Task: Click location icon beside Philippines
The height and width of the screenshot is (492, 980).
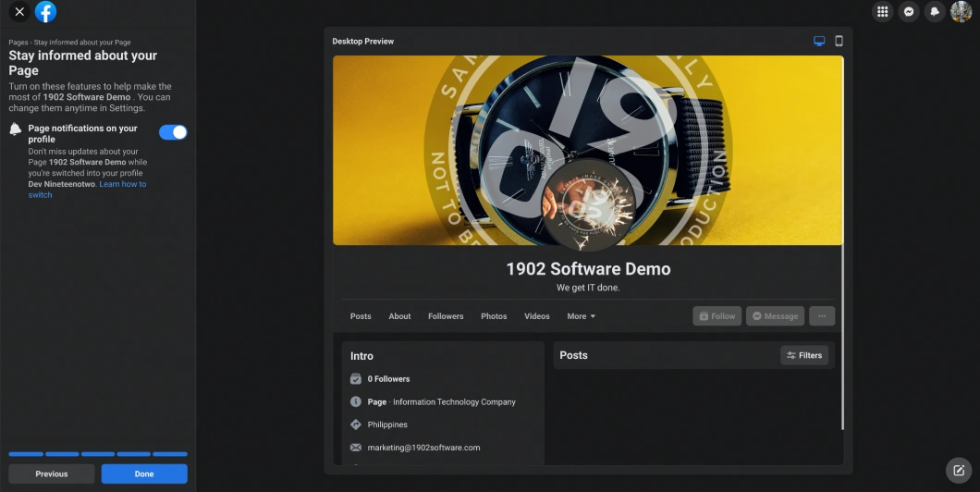Action: pyautogui.click(x=356, y=424)
